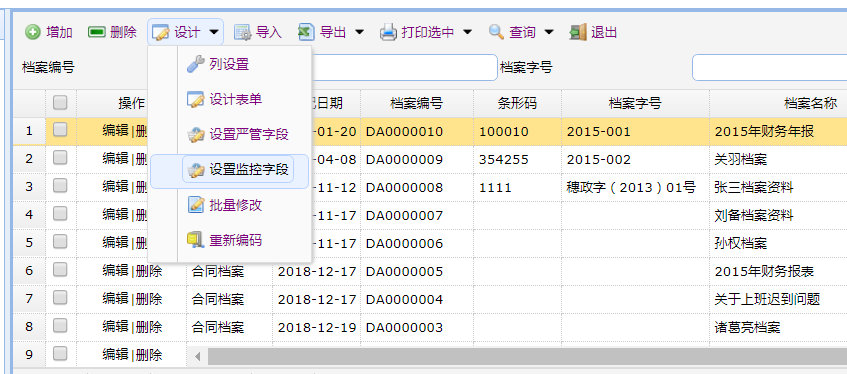This screenshot has width=847, height=374.
Task: Click the horizontal scrollbar thumb
Action: [x=527, y=356]
